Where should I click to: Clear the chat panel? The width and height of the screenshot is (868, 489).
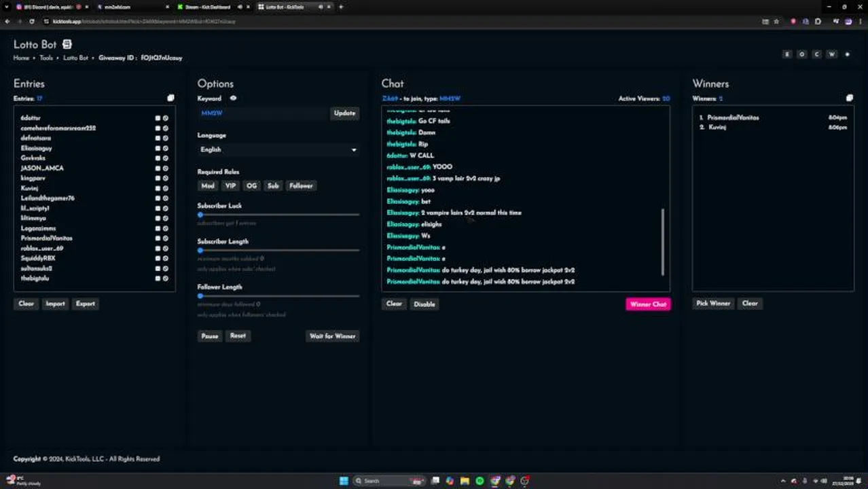394,304
